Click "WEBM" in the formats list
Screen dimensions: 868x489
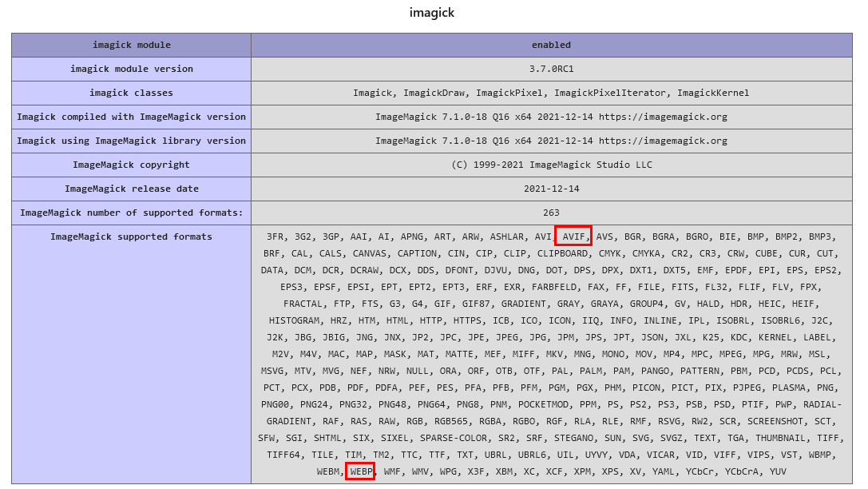(x=327, y=472)
